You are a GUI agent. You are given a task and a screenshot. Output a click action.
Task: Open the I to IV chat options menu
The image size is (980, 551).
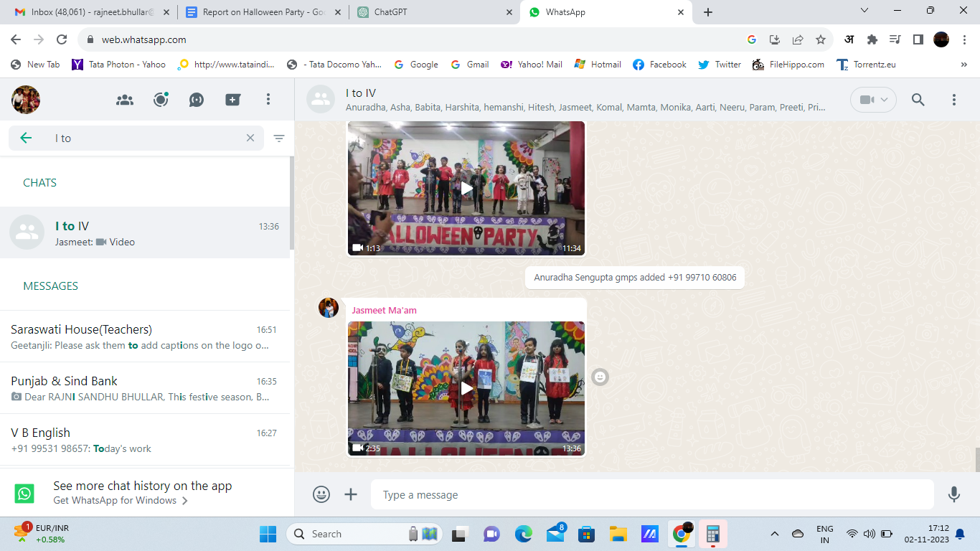954,100
